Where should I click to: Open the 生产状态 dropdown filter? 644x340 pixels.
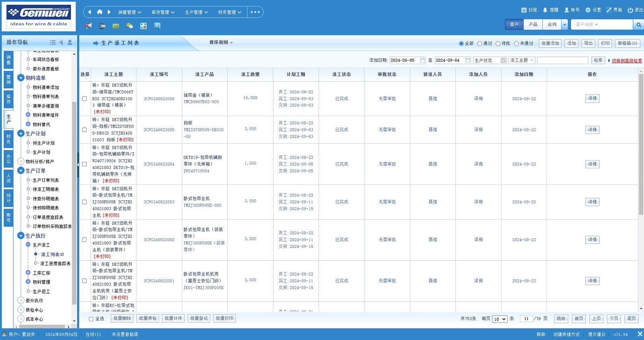tap(489, 60)
